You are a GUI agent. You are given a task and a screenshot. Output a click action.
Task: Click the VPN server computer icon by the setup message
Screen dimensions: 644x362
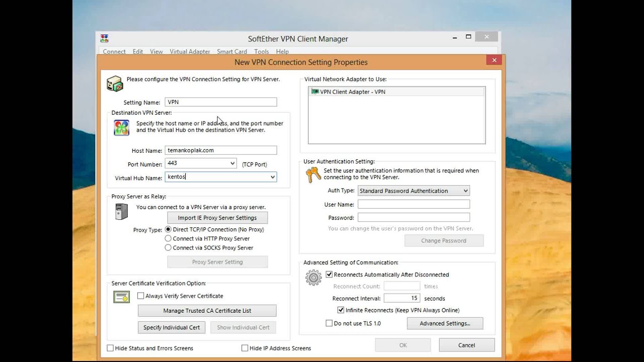click(x=115, y=83)
